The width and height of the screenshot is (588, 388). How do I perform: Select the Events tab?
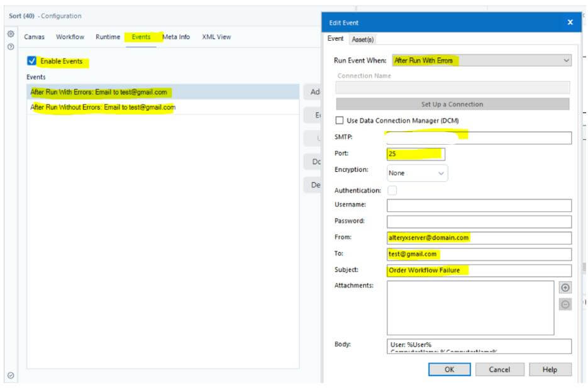pos(141,36)
